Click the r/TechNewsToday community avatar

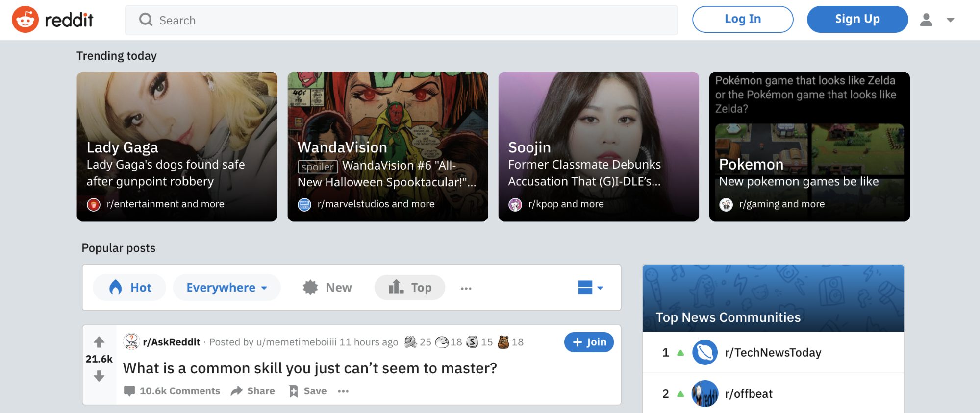(705, 352)
